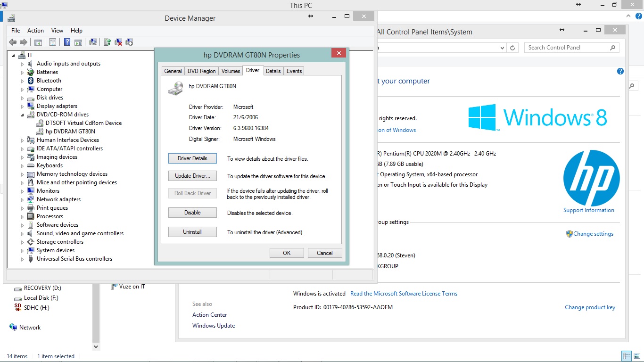Click the Uninstall device toolbar icon
The image size is (644, 362).
(x=118, y=42)
